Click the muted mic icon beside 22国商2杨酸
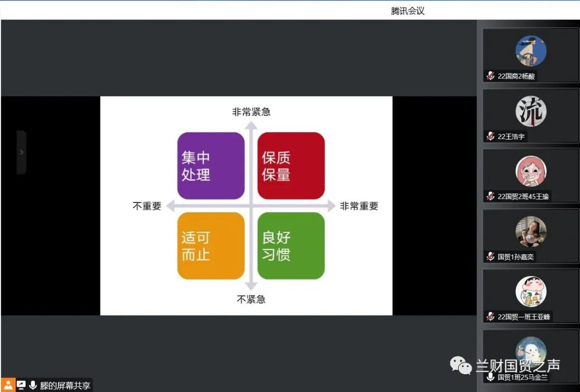580x392 pixels. [x=490, y=76]
